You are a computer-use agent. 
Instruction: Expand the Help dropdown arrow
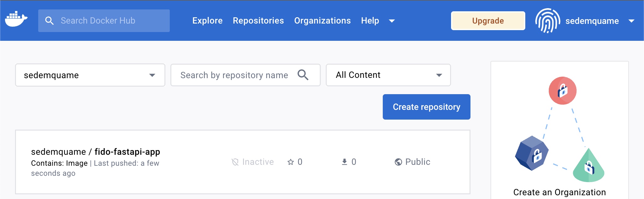tap(392, 21)
